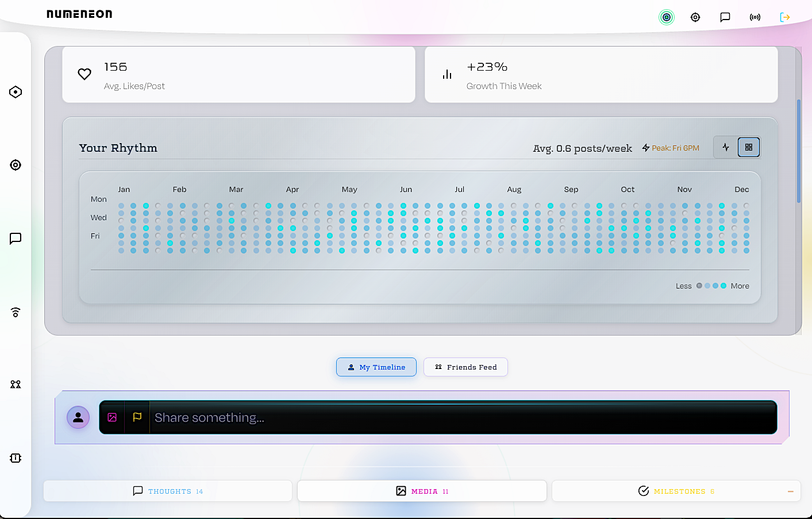Click the Share something input field

[460, 417]
